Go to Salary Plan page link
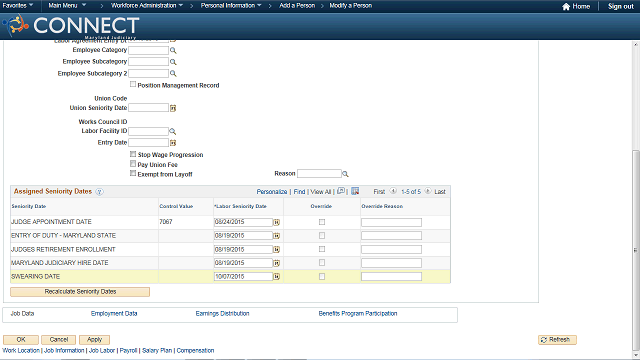This screenshot has height=360, width=640. tap(157, 351)
